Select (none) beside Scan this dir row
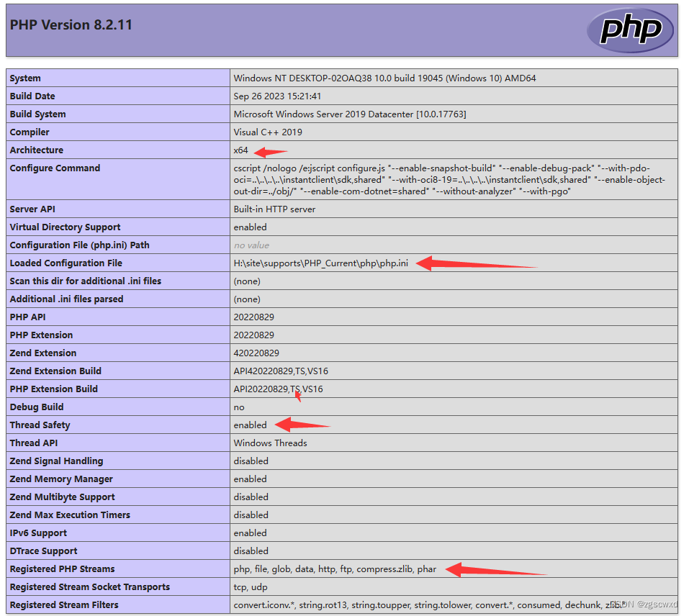 point(247,281)
